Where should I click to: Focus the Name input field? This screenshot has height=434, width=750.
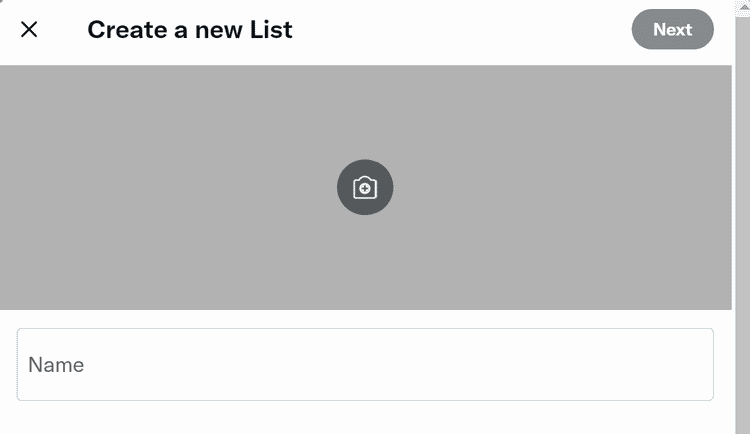pos(365,365)
